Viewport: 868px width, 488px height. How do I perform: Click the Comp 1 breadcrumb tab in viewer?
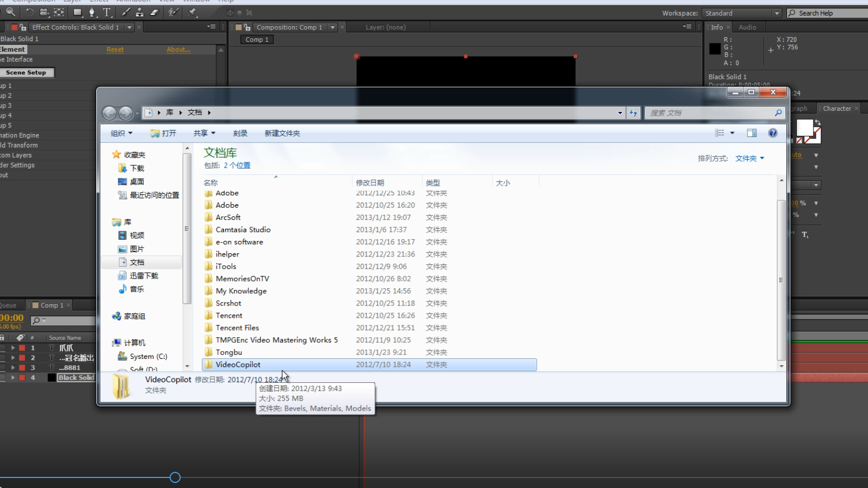click(257, 40)
